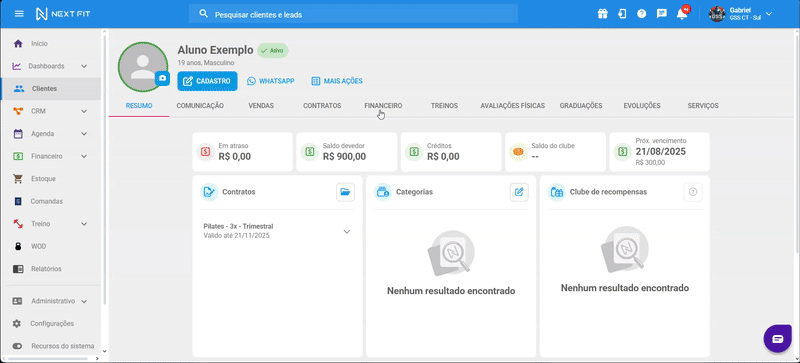Switch to CONTRATOS tab
Screen dimensions: 800x363
(x=322, y=106)
